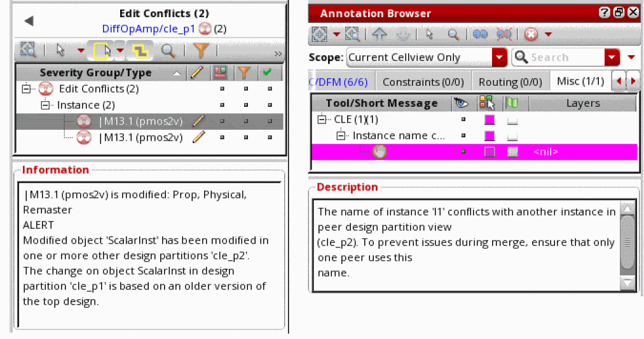Select the yellow rectangle area-select tool
Image resolution: width=644 pixels, height=339 pixels.
click(x=102, y=50)
